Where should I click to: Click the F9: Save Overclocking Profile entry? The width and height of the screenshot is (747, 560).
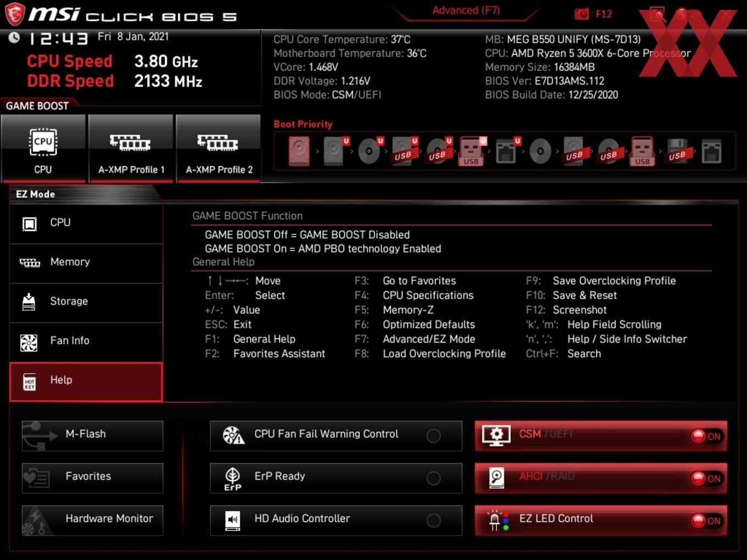coord(601,281)
